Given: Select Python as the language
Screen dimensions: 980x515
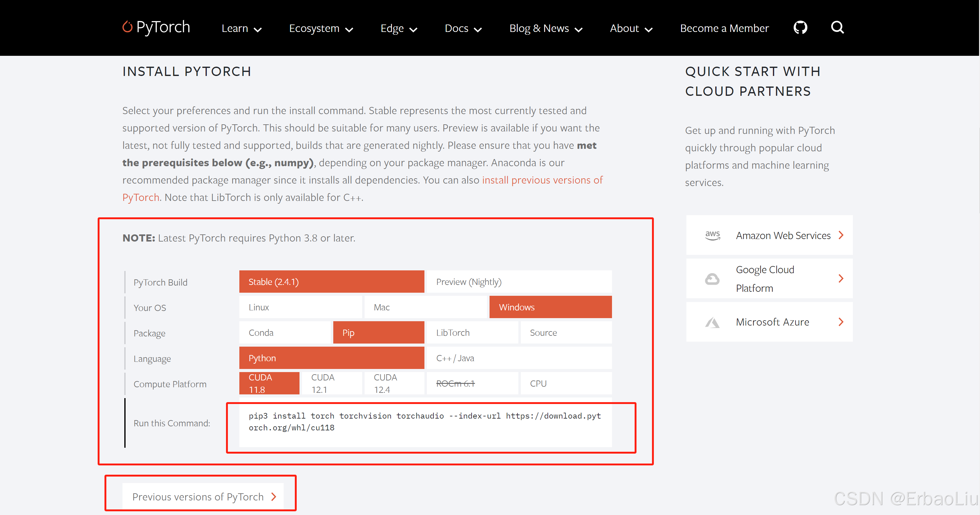Looking at the screenshot, I should tap(332, 358).
